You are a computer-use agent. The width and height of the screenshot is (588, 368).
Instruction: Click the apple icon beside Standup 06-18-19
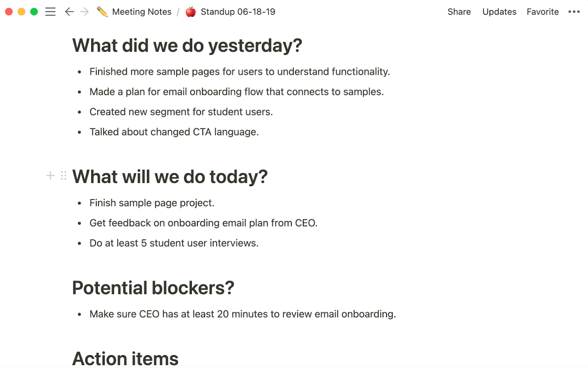[191, 11]
